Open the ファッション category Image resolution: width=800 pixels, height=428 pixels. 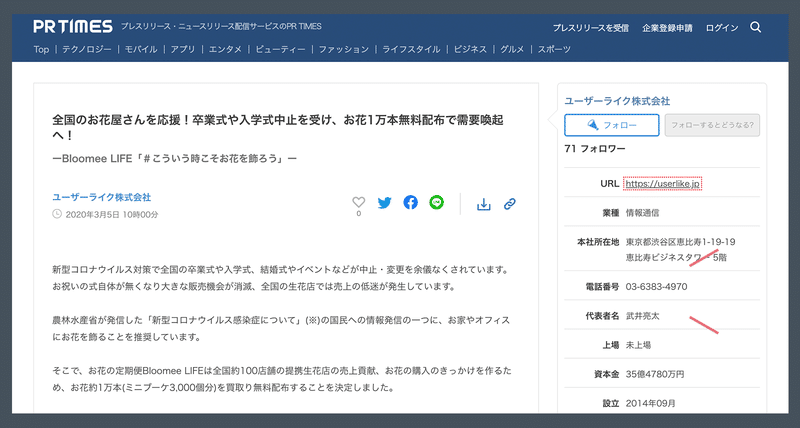tap(343, 49)
